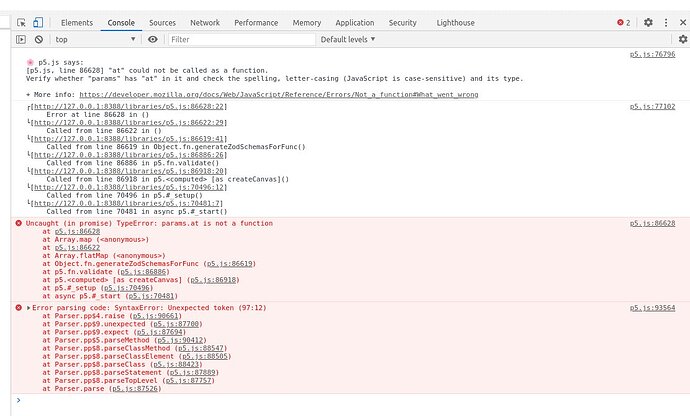The height and width of the screenshot is (416, 690).
Task: Click 'at Array.map (<anonymous>)' stack line
Action: pyautogui.click(x=95, y=239)
